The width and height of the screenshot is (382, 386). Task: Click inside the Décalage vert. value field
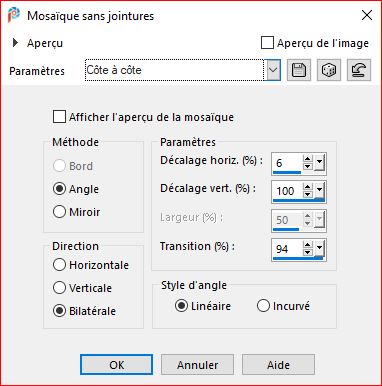287,191
